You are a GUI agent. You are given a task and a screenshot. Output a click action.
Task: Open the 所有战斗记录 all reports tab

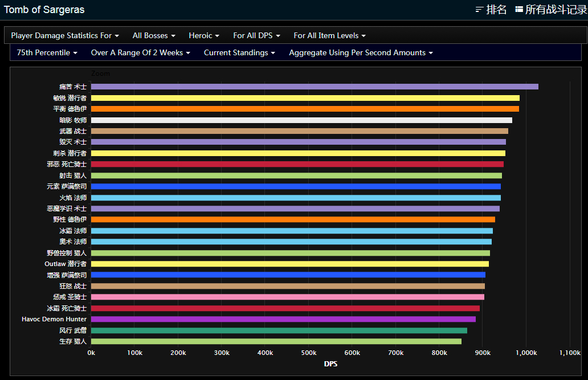[556, 10]
